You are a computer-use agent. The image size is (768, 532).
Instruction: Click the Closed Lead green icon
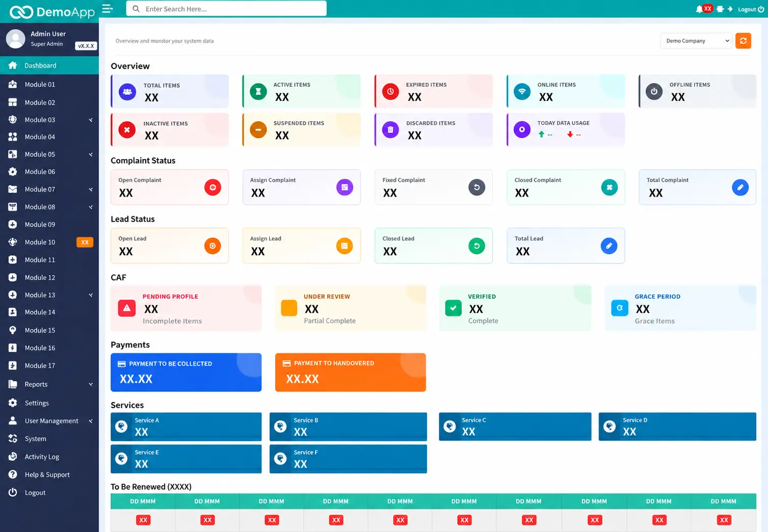pyautogui.click(x=476, y=246)
